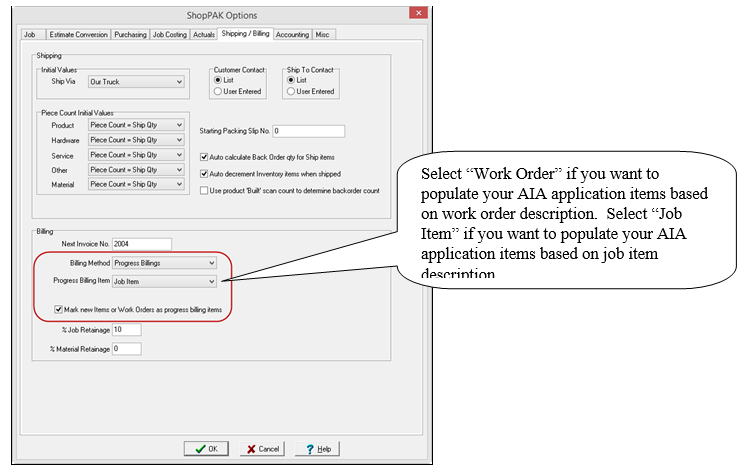Click the OK button with green checkmark
Screen dimensions: 741x469
tap(208, 449)
